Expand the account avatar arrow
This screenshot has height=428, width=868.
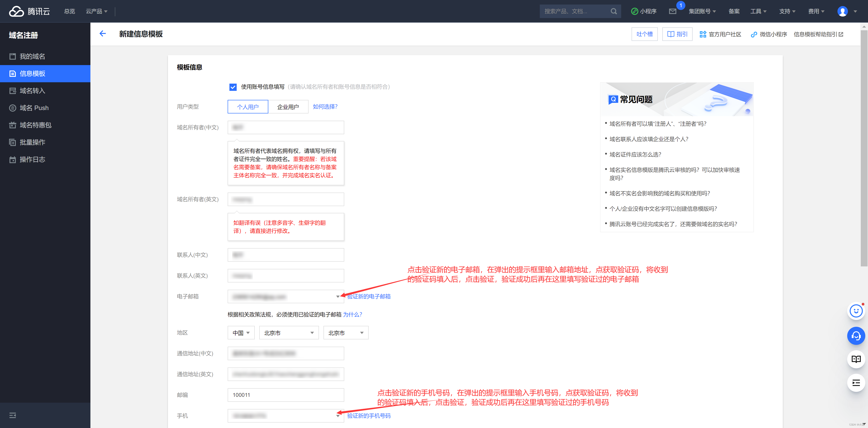click(x=855, y=12)
